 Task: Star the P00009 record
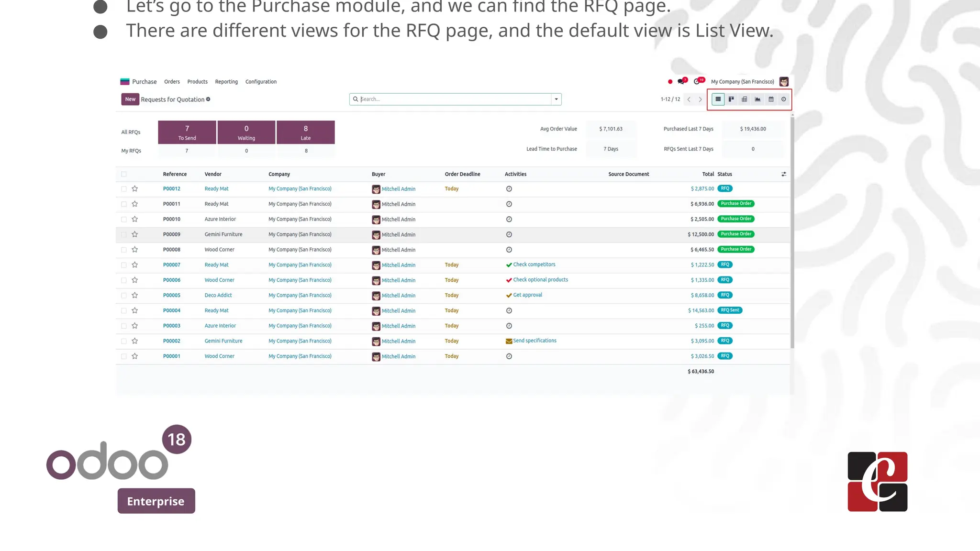pyautogui.click(x=135, y=234)
